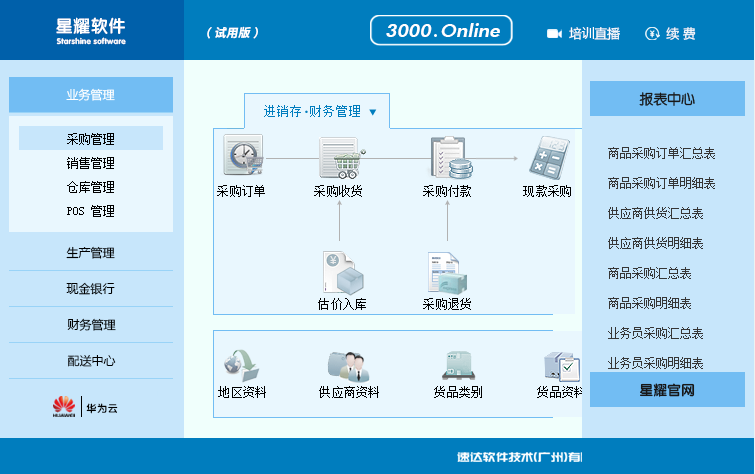Click the 3000.Online button

click(x=441, y=30)
